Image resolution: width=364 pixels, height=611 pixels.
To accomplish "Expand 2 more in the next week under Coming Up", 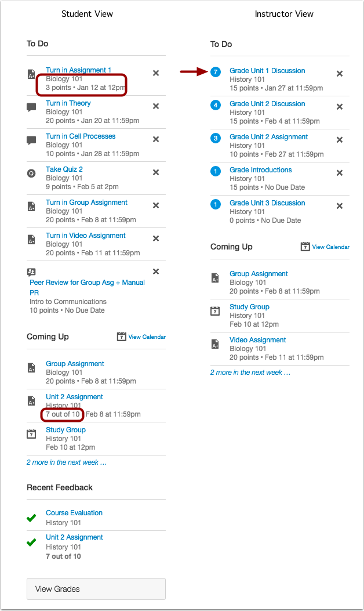I will click(66, 462).
